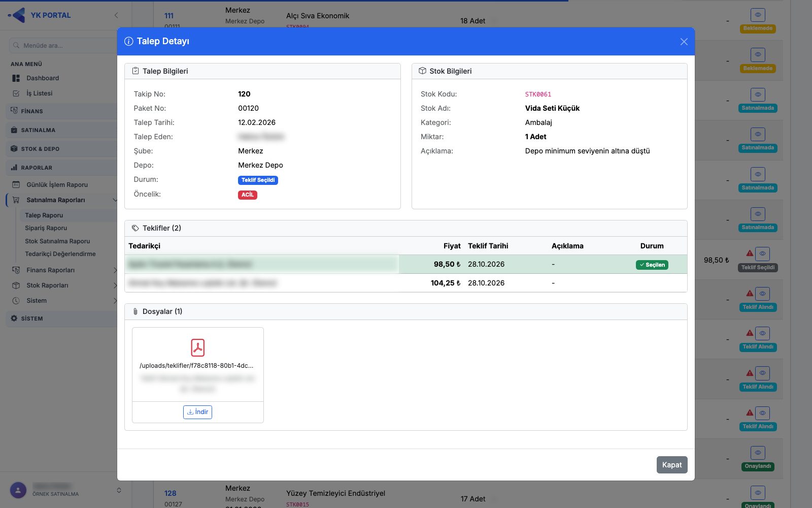This screenshot has width=812, height=508.
Task: Open İş Listesi in the sidebar
Action: (40, 93)
